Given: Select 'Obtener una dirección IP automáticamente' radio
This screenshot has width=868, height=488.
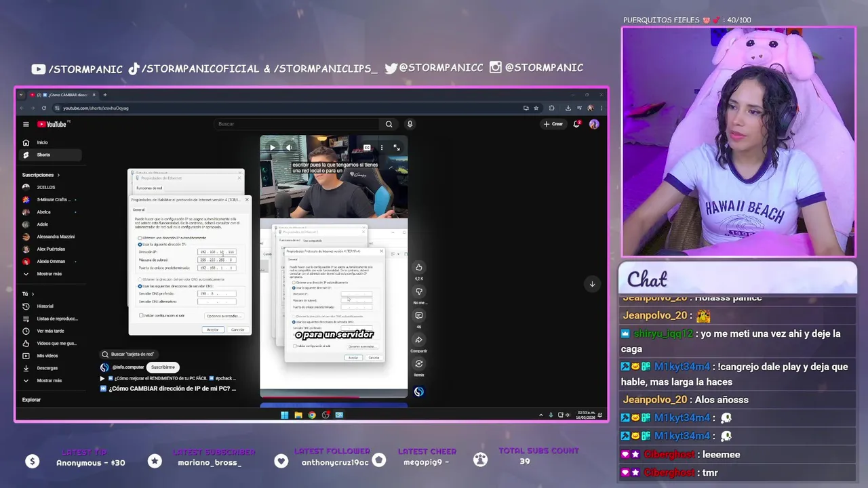Looking at the screenshot, I should [140, 238].
